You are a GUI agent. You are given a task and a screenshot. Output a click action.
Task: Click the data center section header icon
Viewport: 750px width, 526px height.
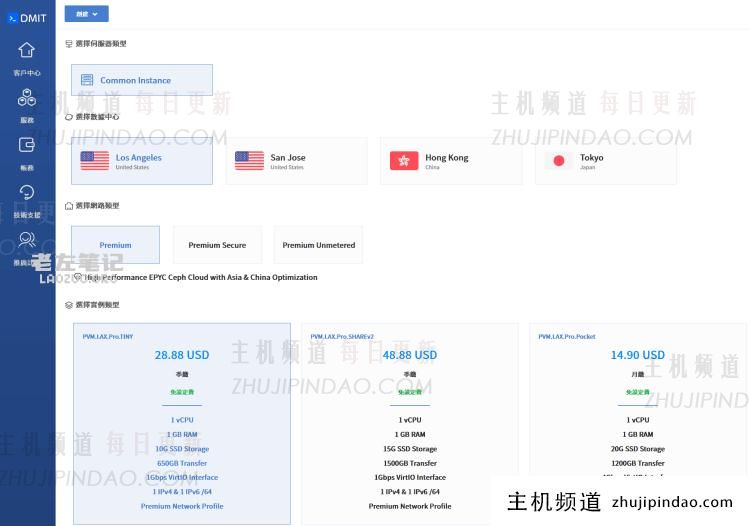(x=69, y=117)
